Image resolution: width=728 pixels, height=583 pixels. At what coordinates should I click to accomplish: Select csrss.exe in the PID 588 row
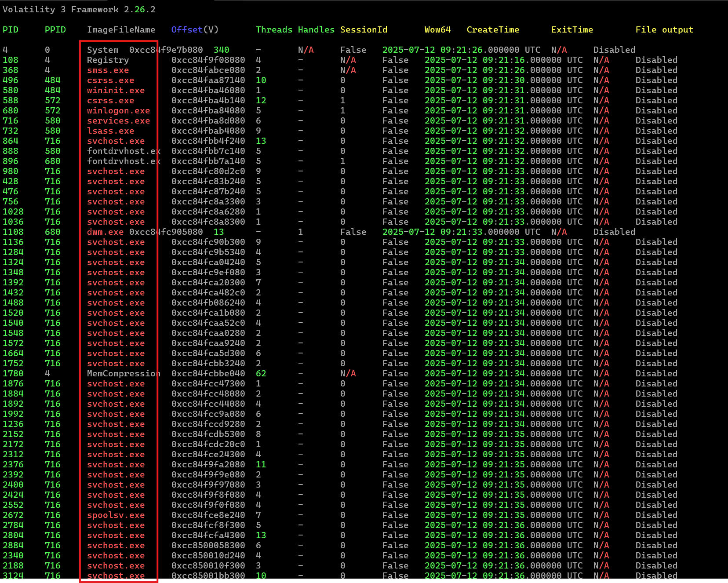click(x=110, y=100)
